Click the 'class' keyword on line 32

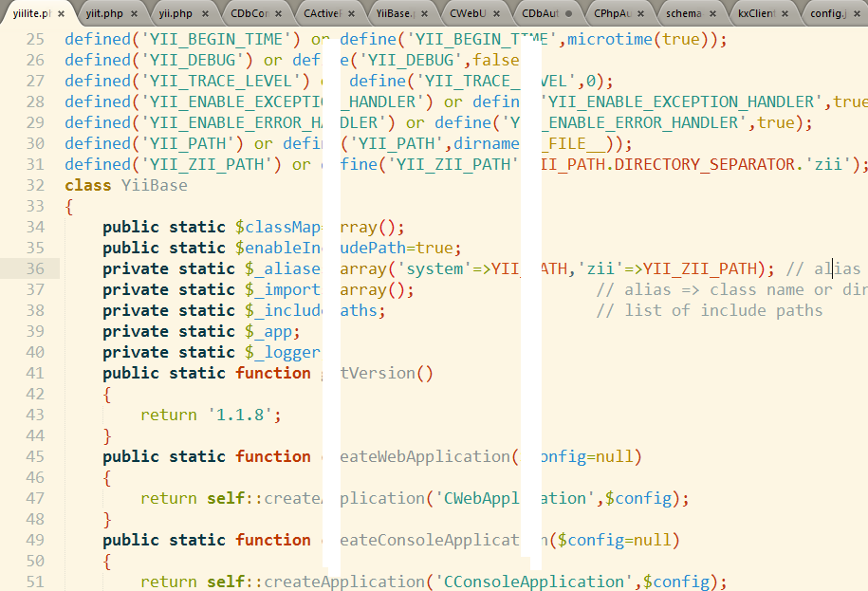[x=88, y=185]
